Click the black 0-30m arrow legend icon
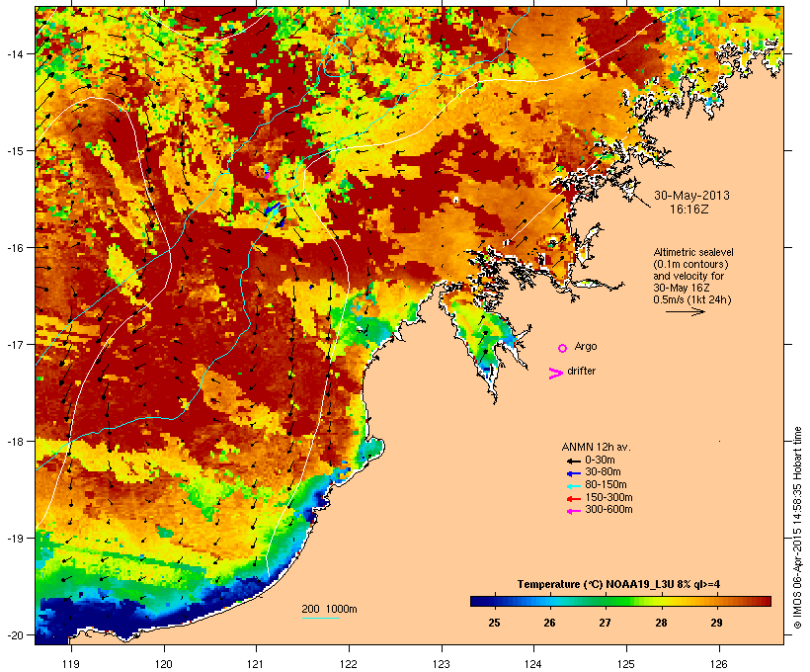 (573, 461)
